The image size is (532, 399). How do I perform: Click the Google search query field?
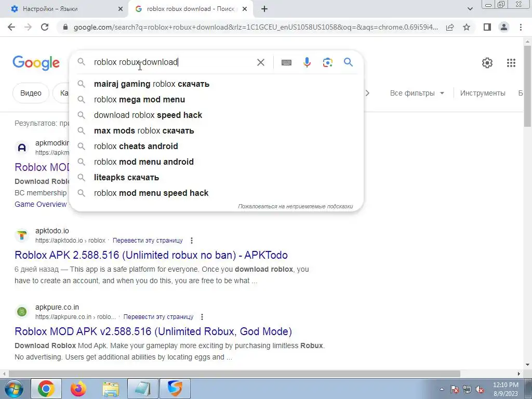[173, 62]
